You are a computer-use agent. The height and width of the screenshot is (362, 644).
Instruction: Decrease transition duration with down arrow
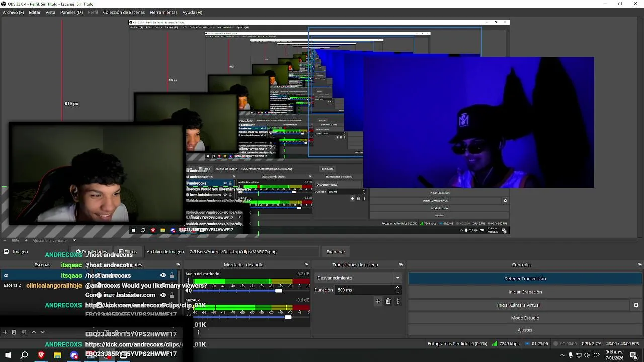coord(397,292)
